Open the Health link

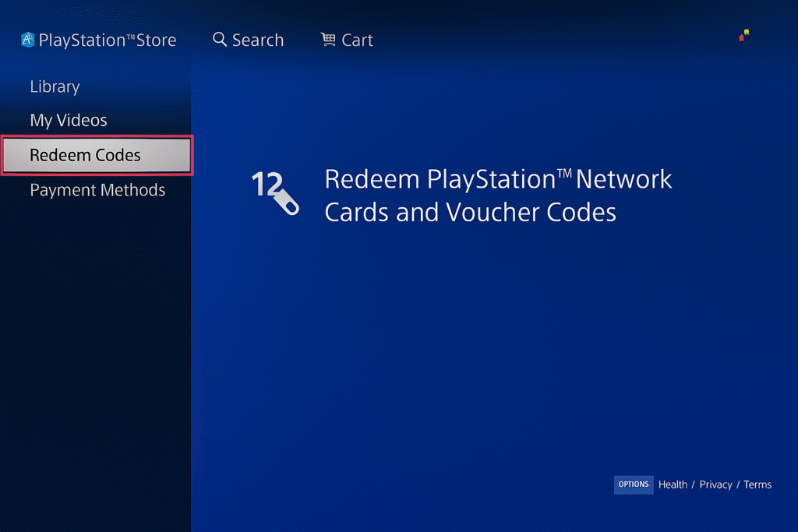673,484
